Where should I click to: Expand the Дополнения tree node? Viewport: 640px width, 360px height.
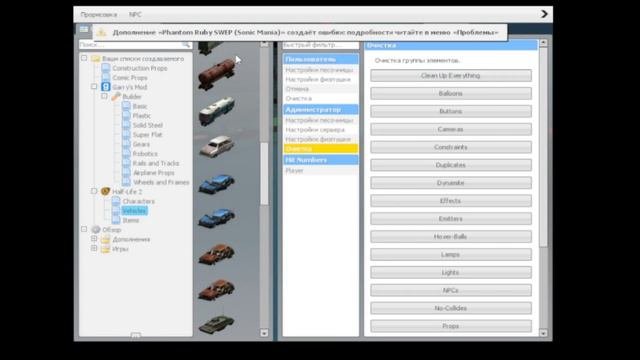click(x=94, y=239)
